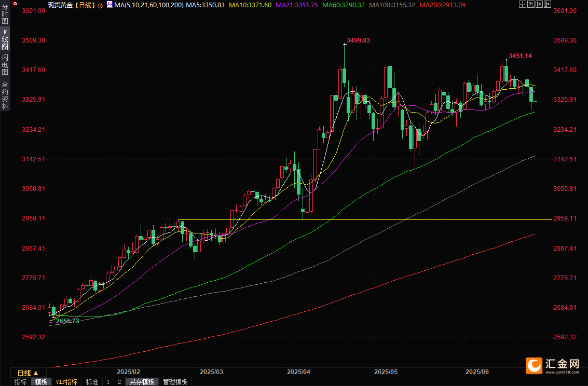Click the 另存模板 button
The height and width of the screenshot is (386, 588).
142,382
